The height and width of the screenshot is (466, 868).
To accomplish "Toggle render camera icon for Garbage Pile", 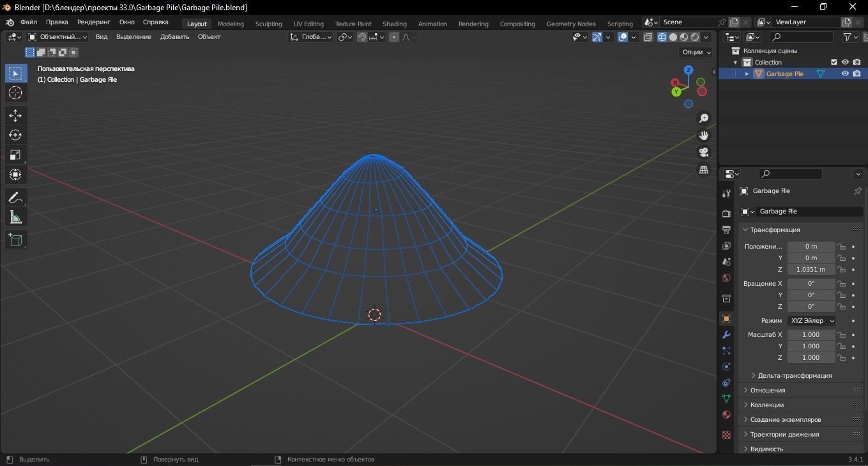I will click(857, 74).
